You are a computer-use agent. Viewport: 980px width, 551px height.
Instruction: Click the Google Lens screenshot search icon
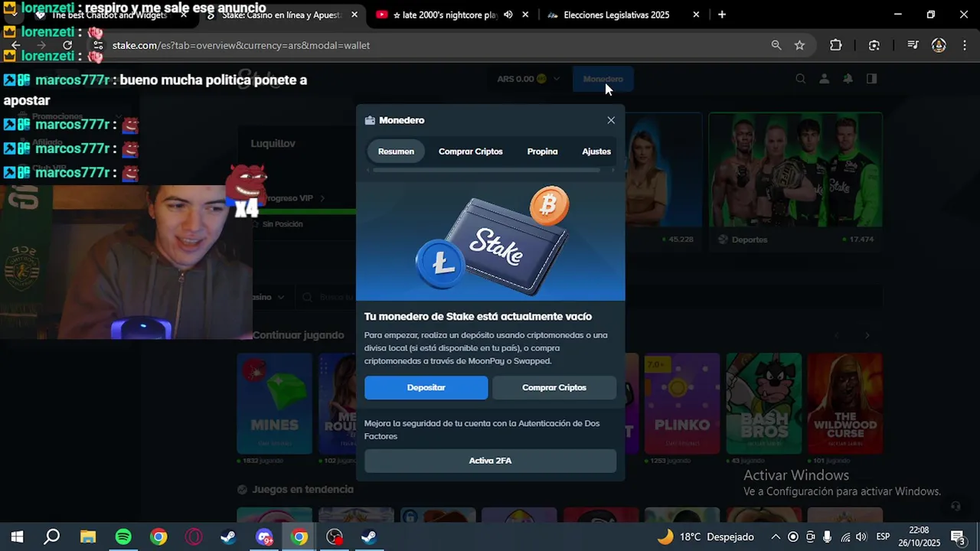[874, 45]
